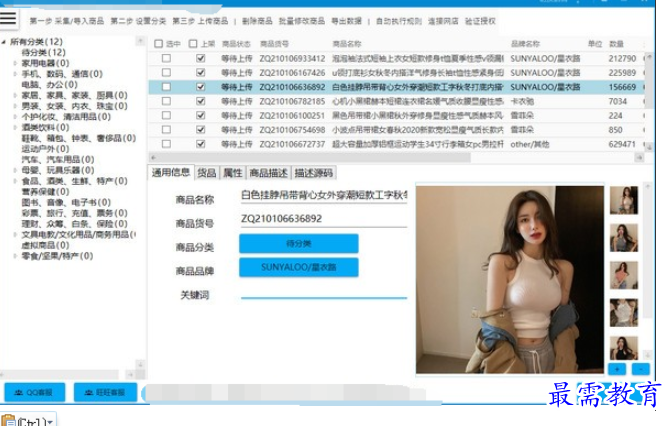Switch to the 商品描述 tab
670x426 pixels.
coord(269,173)
